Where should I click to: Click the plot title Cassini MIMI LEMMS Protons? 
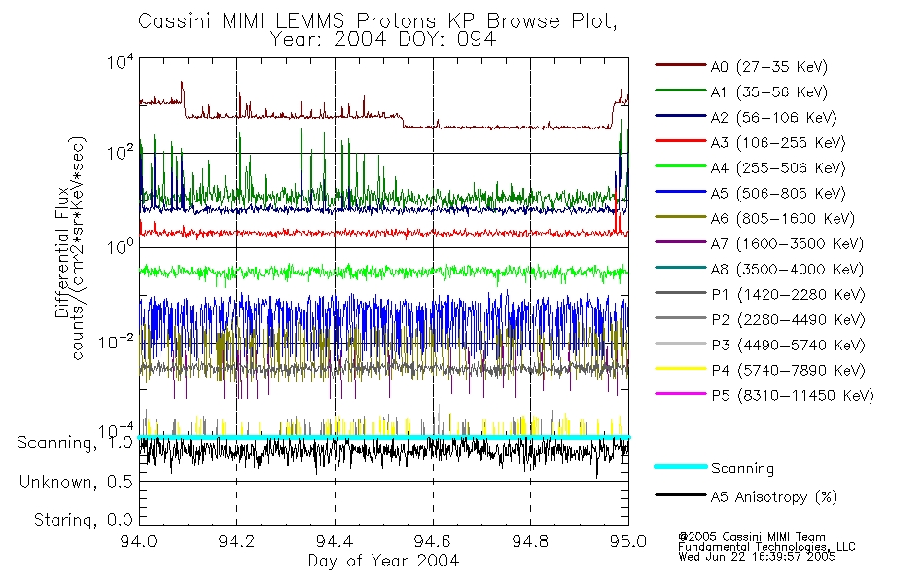[x=377, y=21]
